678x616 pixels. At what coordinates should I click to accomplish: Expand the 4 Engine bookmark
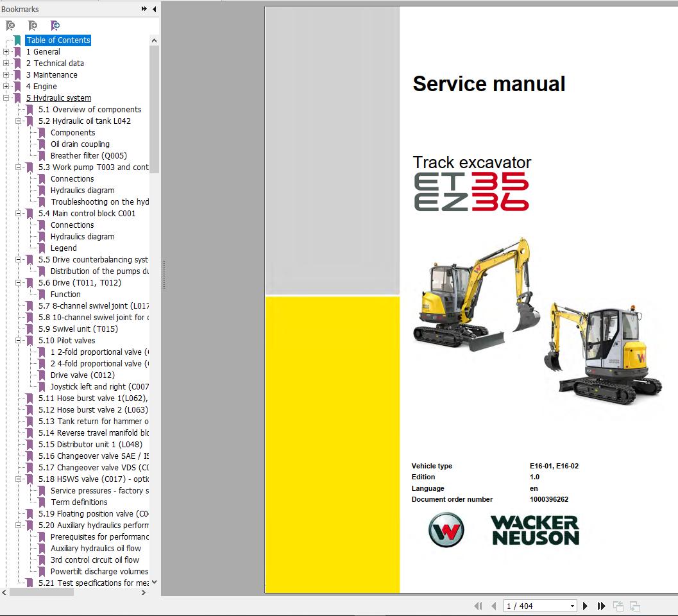(6, 87)
